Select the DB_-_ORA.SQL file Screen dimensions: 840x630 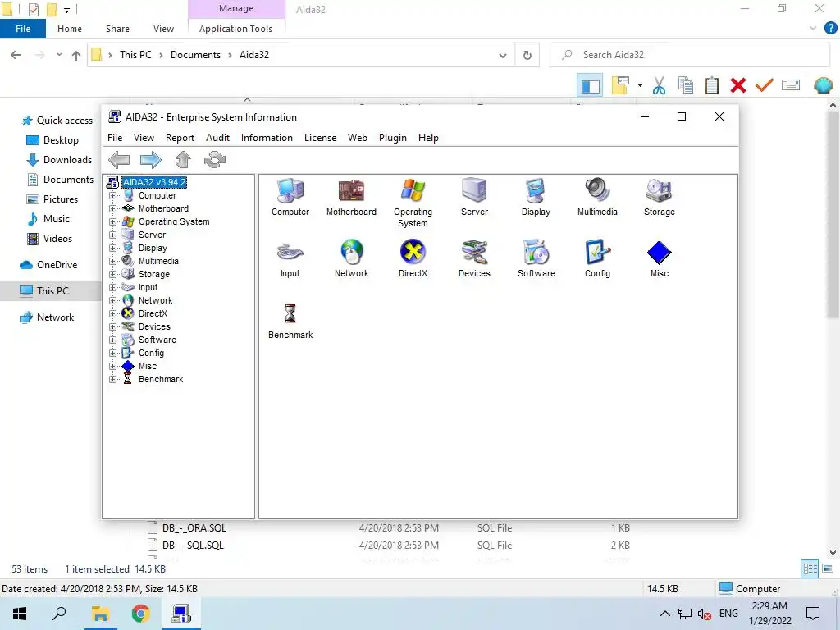[194, 527]
